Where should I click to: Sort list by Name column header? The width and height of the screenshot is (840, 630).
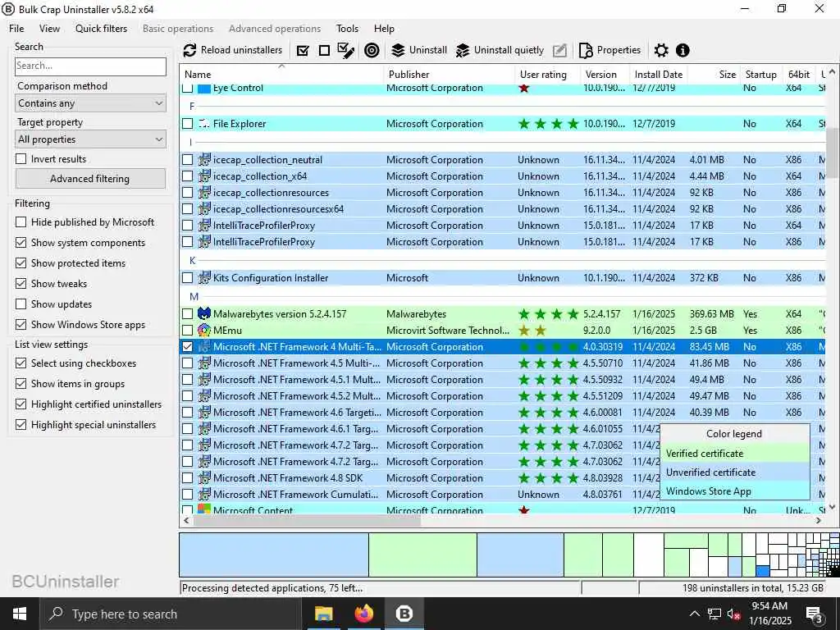282,75
